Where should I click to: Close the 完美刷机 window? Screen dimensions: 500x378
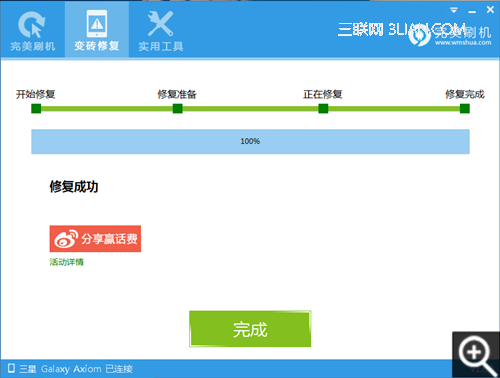tap(490, 10)
